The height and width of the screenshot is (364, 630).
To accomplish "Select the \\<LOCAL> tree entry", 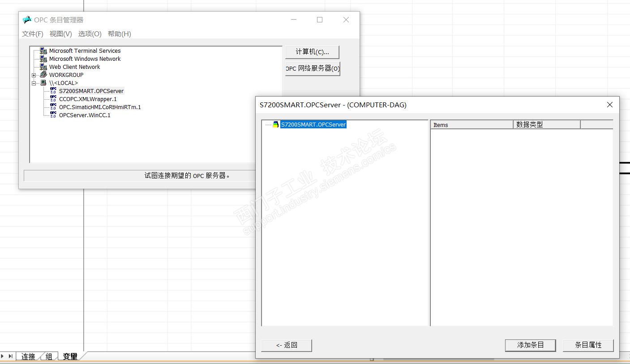I will pyautogui.click(x=64, y=83).
